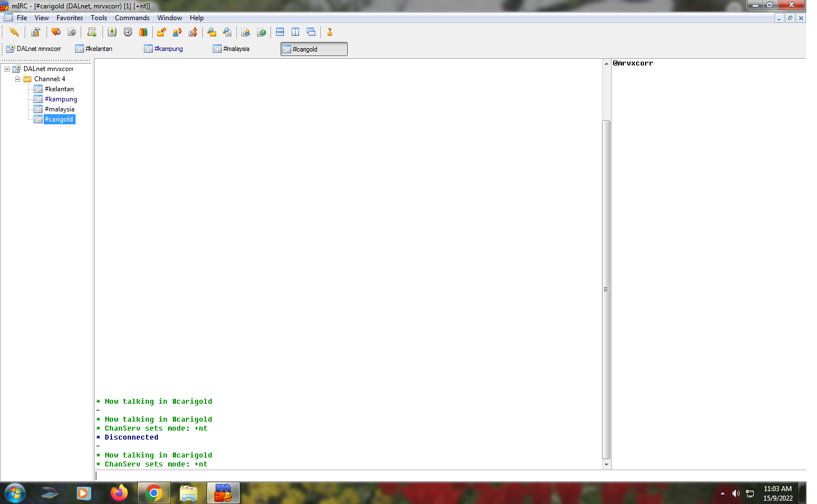Open the Notify List toolbar icon
This screenshot has height=504, width=817.
245,32
